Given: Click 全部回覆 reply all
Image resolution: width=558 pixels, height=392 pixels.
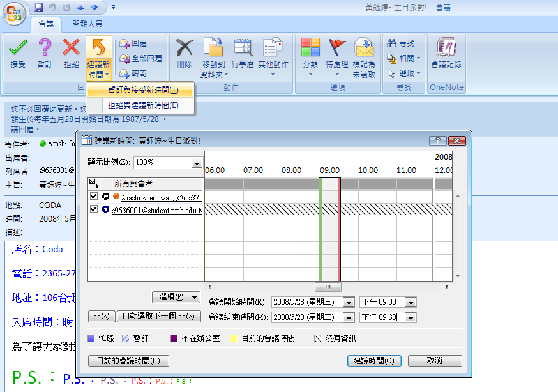Looking at the screenshot, I should pyautogui.click(x=140, y=58).
